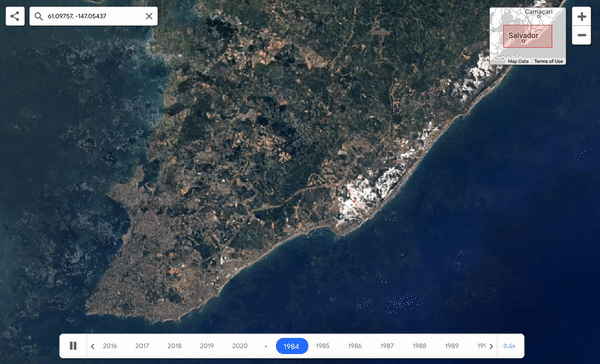600x364 pixels.
Task: Show later years with right chevron
Action: [491, 346]
